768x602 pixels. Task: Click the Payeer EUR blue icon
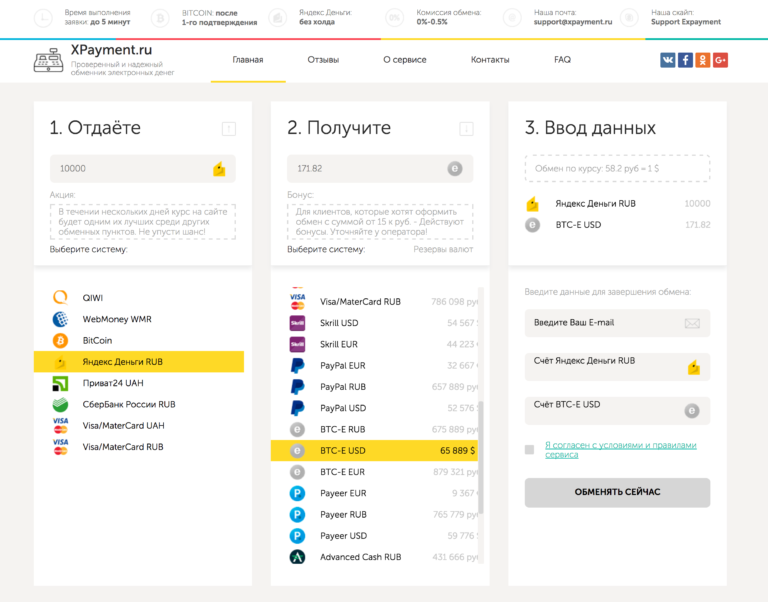(297, 493)
